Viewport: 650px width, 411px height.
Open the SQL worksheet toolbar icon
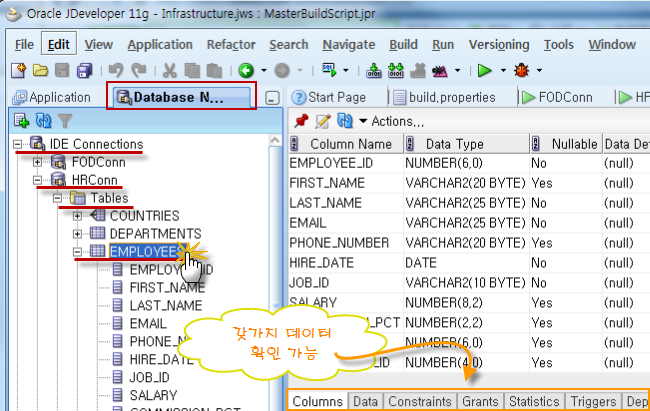point(329,70)
